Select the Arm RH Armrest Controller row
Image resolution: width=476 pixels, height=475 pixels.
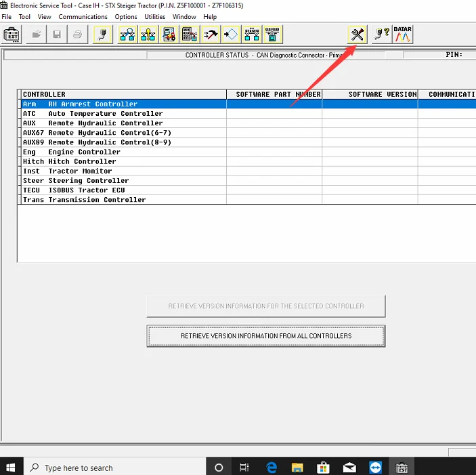(x=248, y=104)
